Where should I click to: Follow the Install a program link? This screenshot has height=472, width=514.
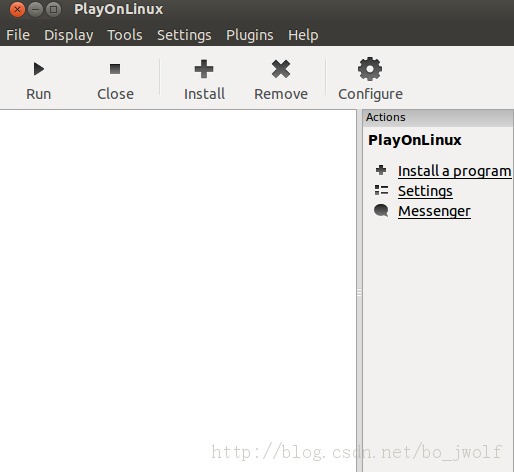tap(454, 171)
